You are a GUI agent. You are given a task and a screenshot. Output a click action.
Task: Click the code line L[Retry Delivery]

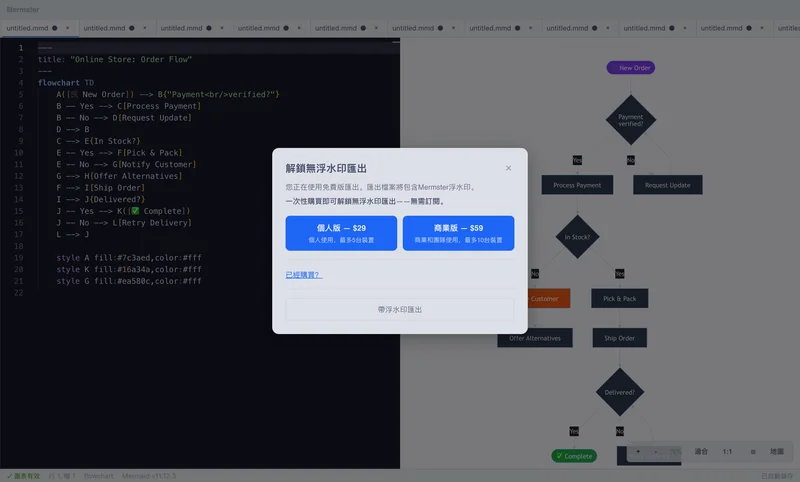[124, 222]
